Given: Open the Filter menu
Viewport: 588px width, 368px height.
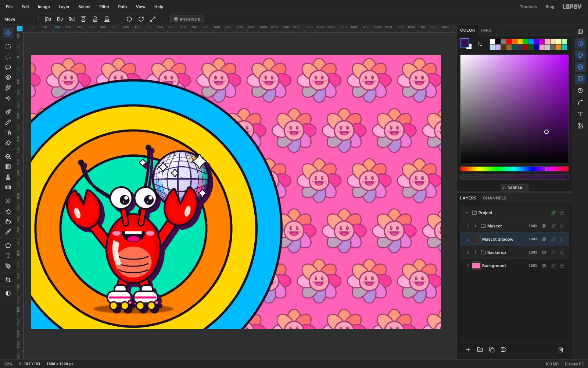Looking at the screenshot, I should tap(104, 7).
